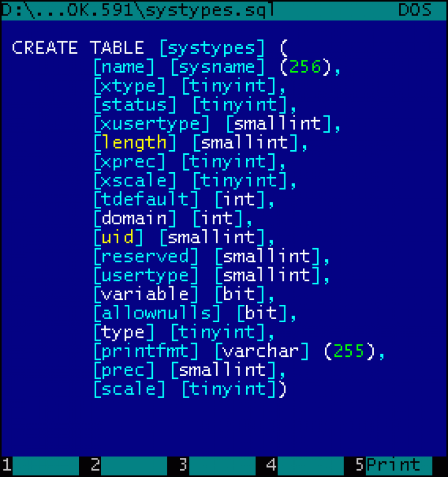448x477 pixels.
Task: Click the CREATE keyword in the SQL text
Action: [x=45, y=48]
